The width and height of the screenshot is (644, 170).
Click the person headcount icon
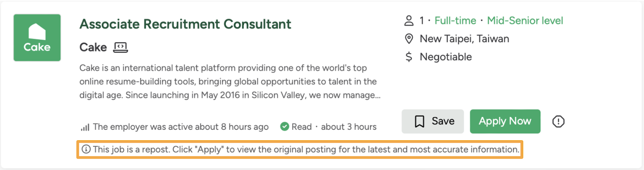tap(409, 21)
